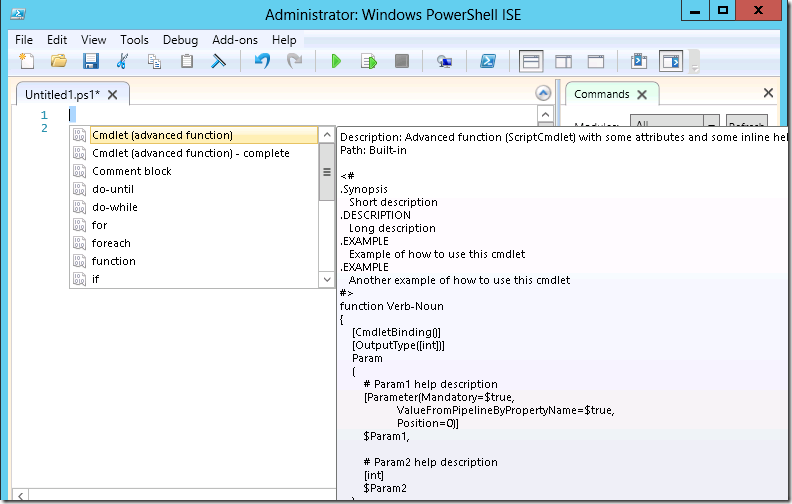Stop operation square icon
The height and width of the screenshot is (504, 792).
point(402,61)
